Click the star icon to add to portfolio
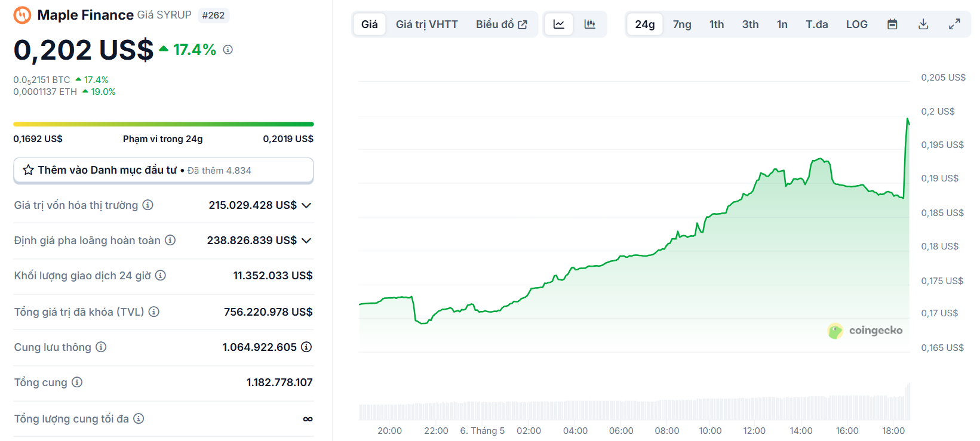The height and width of the screenshot is (441, 980). [x=28, y=170]
